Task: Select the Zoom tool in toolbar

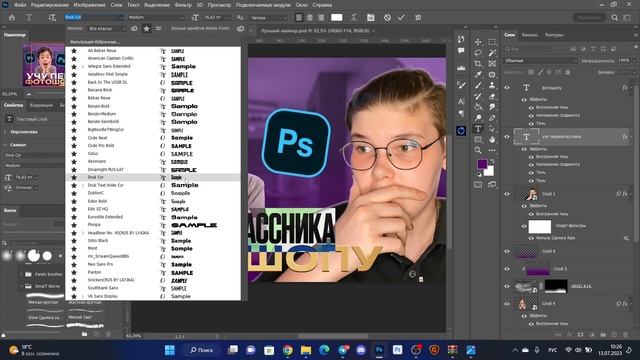Action: click(478, 150)
